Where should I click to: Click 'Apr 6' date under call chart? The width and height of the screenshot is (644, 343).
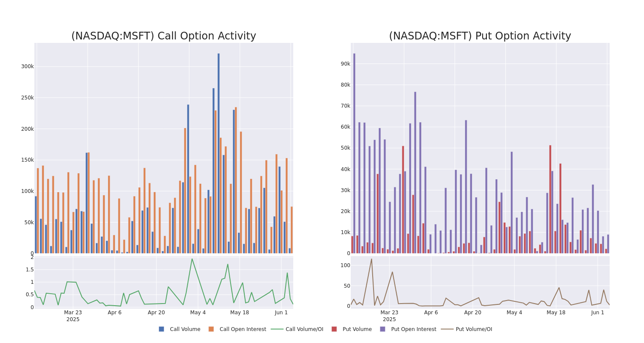[115, 313]
